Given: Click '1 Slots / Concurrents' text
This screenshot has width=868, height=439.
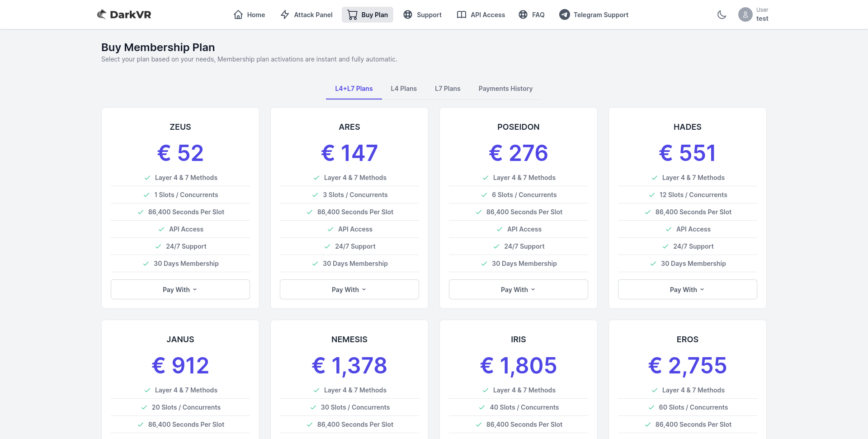Looking at the screenshot, I should point(186,195).
